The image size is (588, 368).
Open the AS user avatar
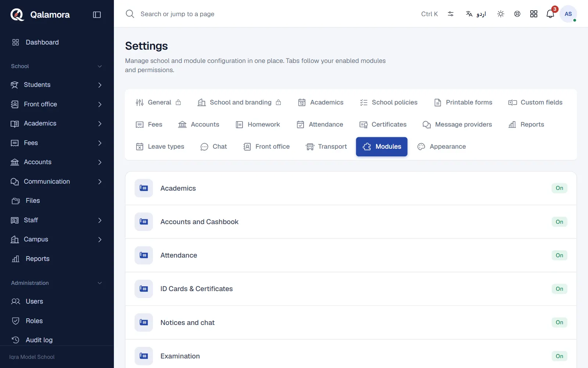[568, 14]
